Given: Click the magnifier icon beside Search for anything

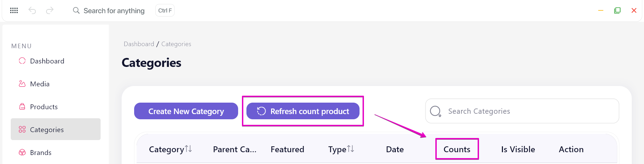Looking at the screenshot, I should (76, 10).
